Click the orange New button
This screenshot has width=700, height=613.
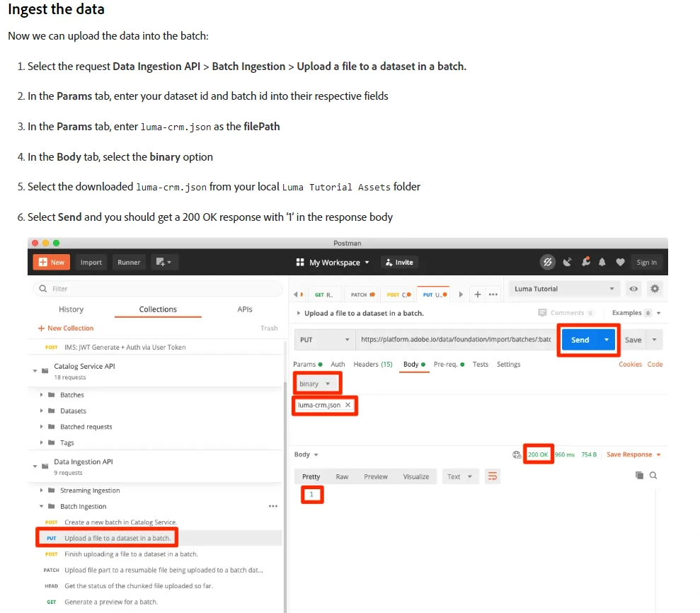coord(52,262)
